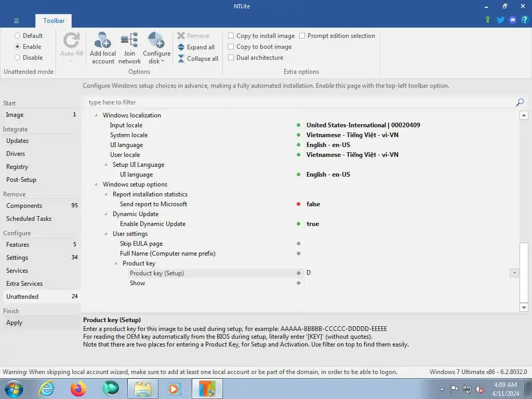This screenshot has width=532, height=399.
Task: Toggle the Send report to Microsoft dot
Action: [x=299, y=204]
